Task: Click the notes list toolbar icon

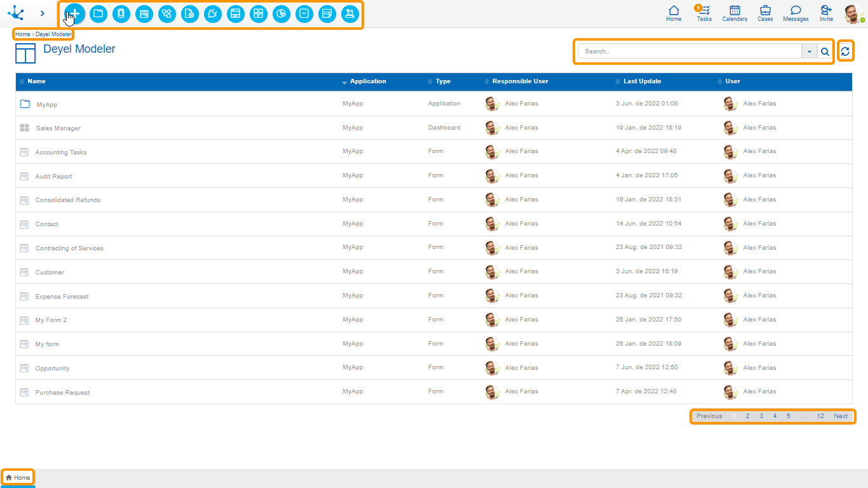Action: pos(327,13)
